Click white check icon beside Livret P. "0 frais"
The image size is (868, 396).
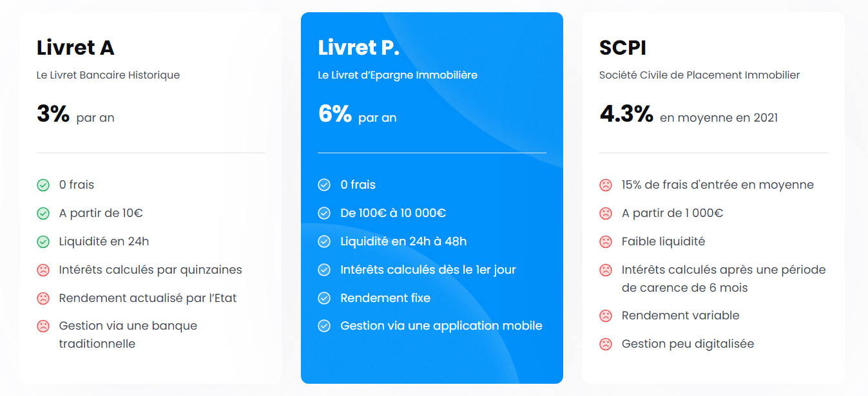tap(324, 185)
